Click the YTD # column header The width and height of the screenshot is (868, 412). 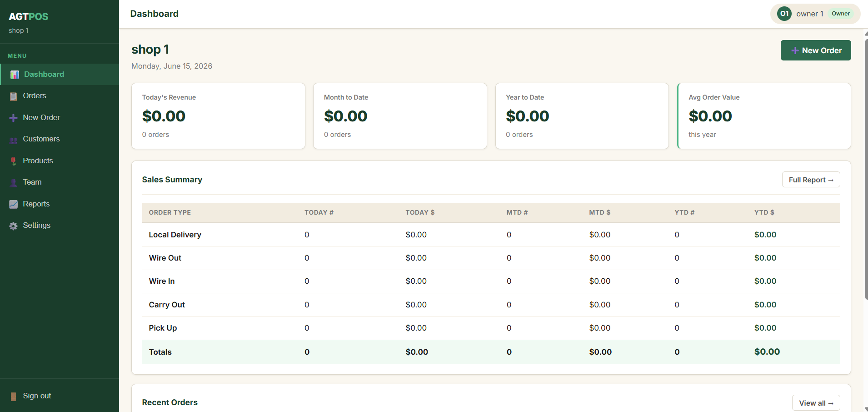click(684, 212)
